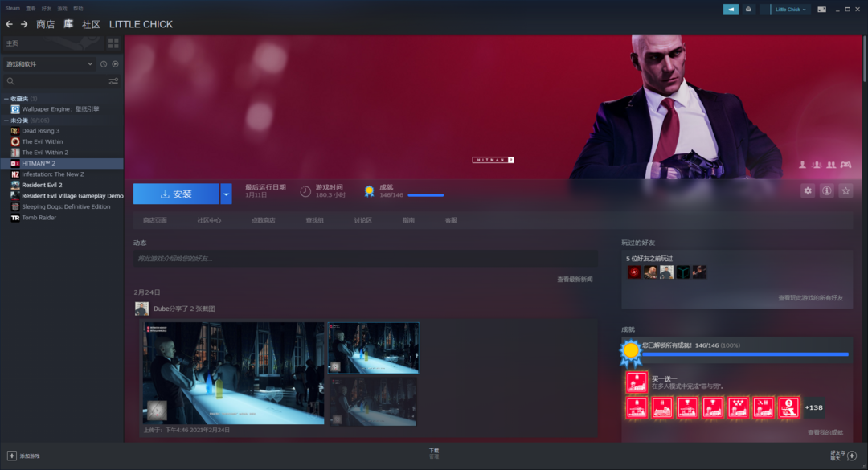868x470 pixels.
Task: Go back with the left arrow
Action: tap(9, 24)
